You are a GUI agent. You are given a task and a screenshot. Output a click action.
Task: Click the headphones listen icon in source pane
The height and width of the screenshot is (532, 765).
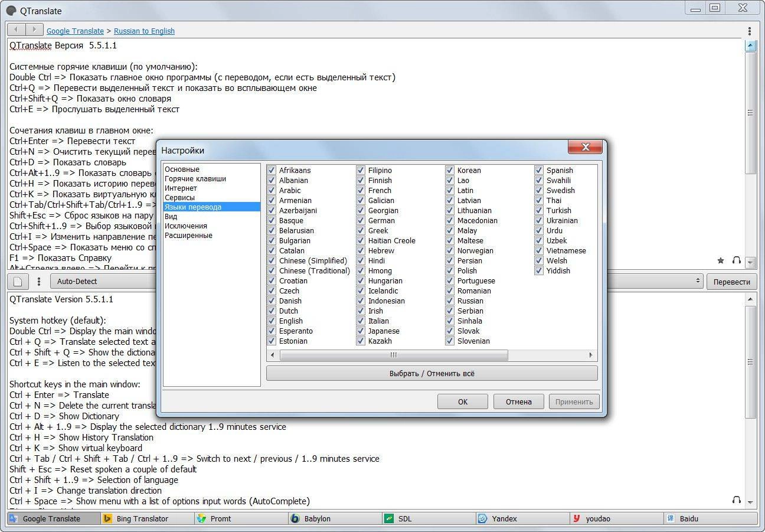coord(736,260)
